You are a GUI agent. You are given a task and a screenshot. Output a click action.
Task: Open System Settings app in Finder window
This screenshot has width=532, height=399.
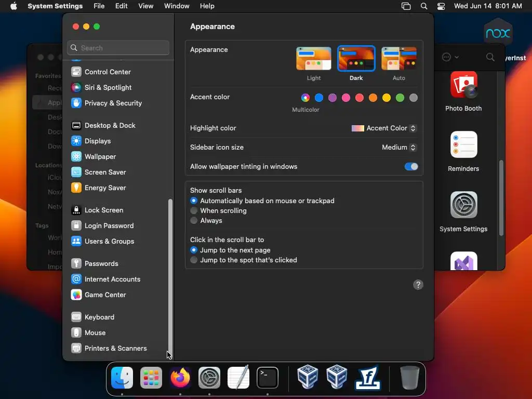pyautogui.click(x=463, y=205)
